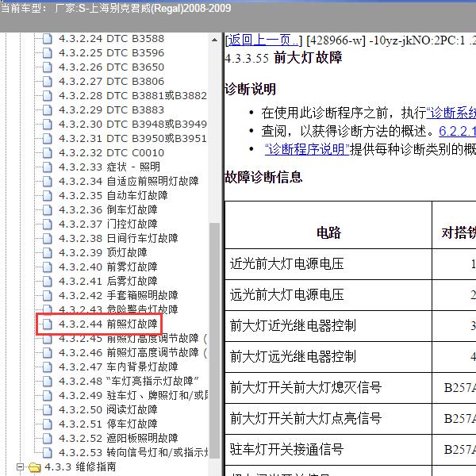The image size is (476, 476).
Task: Open the 诊断系统 hyperlink in first bullet
Action: click(451, 113)
